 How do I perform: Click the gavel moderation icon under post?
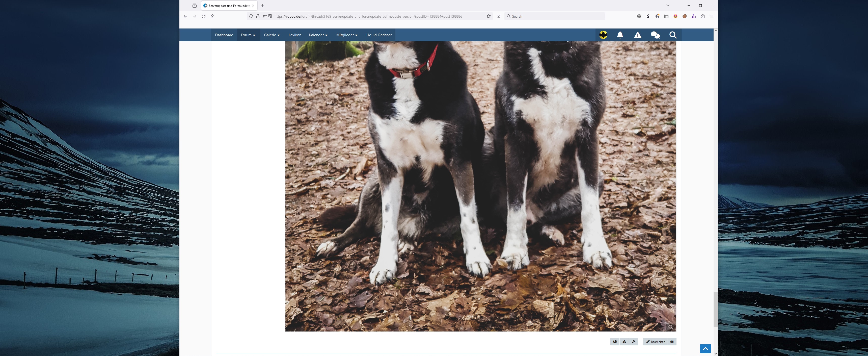tap(634, 342)
